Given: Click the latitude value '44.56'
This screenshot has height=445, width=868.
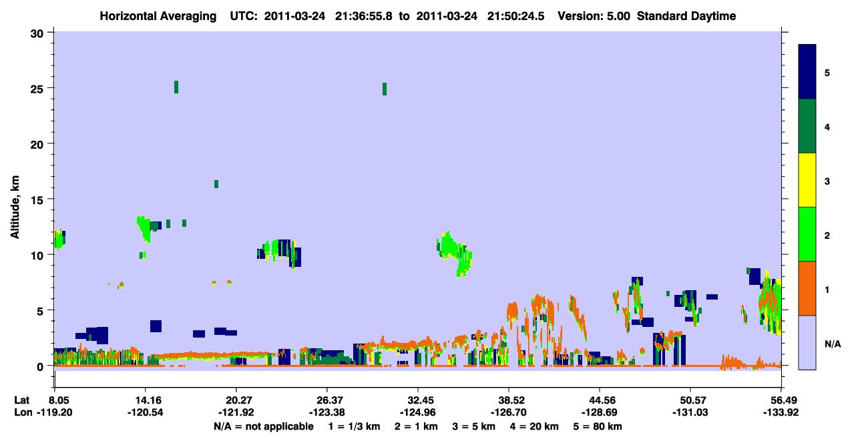Looking at the screenshot, I should [600, 400].
